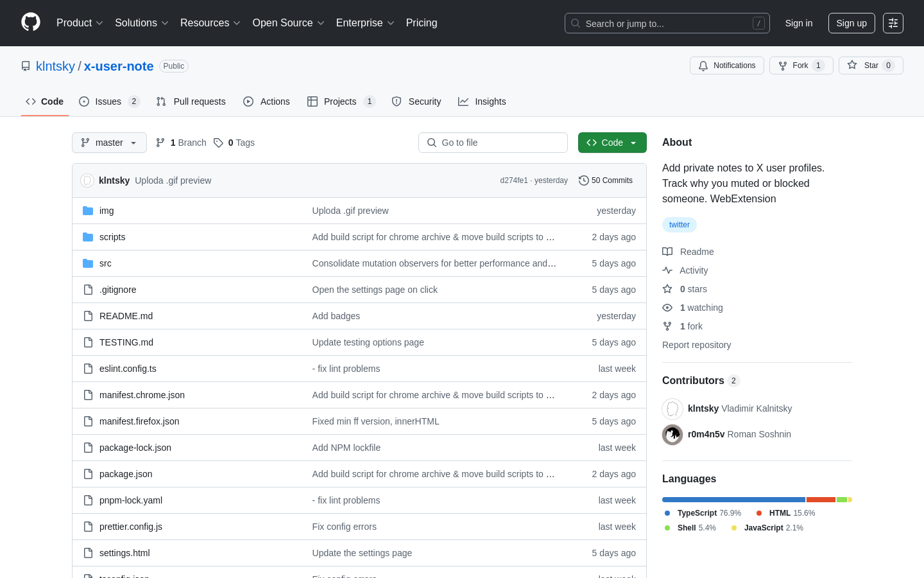924x578 pixels.
Task: Switch to the Projects tab
Action: (341, 101)
